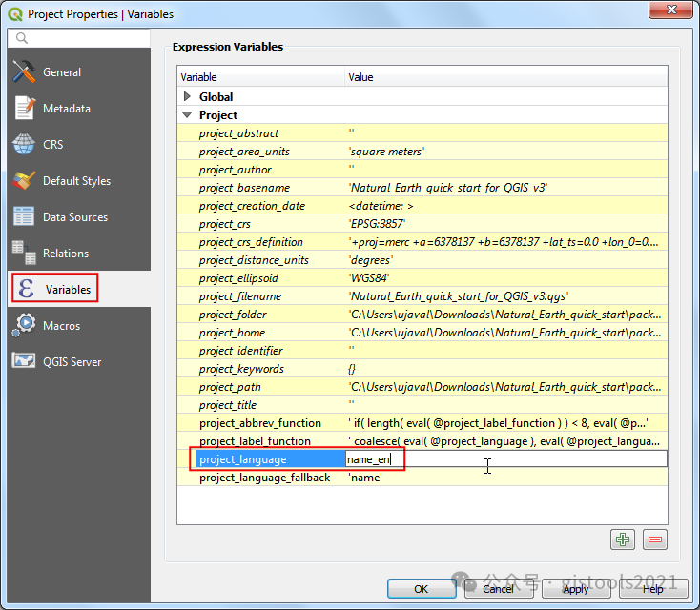Click the Variable column header
The width and height of the screenshot is (700, 610).
pyautogui.click(x=260, y=77)
